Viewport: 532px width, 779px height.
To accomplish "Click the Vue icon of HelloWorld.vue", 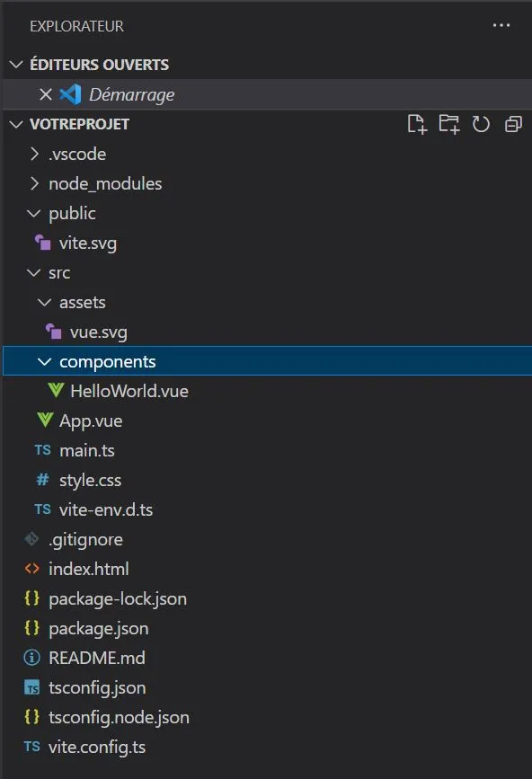I will 56,391.
